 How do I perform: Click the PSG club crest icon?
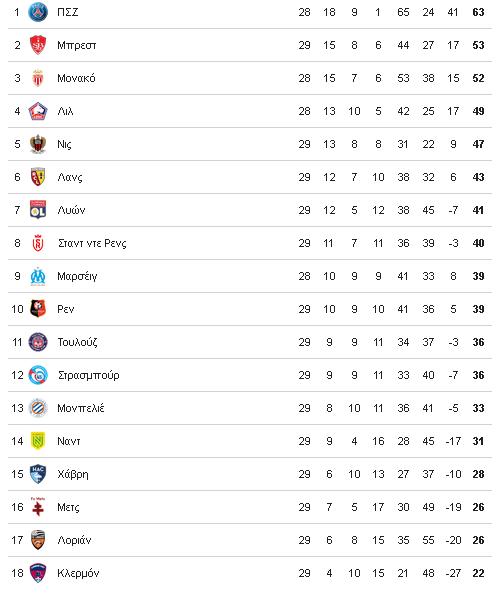click(38, 12)
